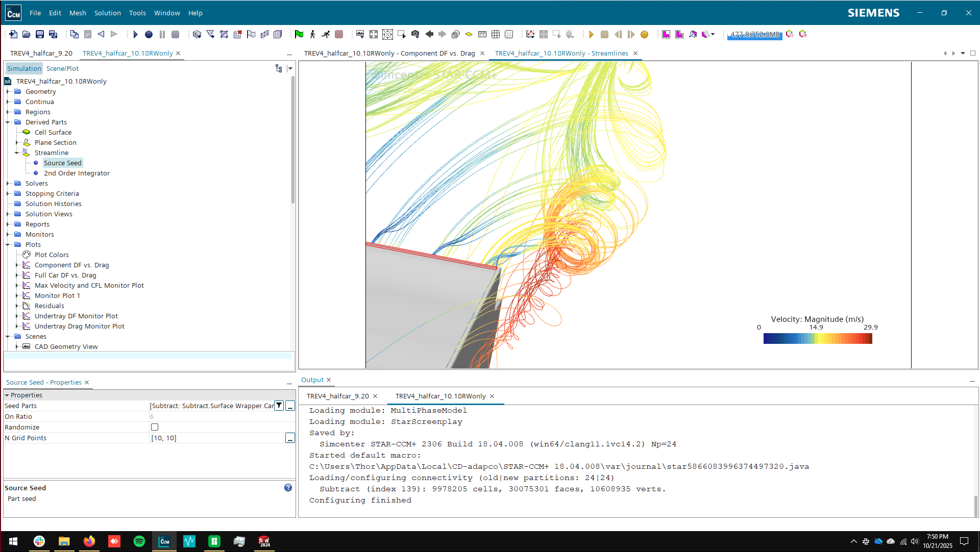Click the walking man Step icon

coord(312,34)
